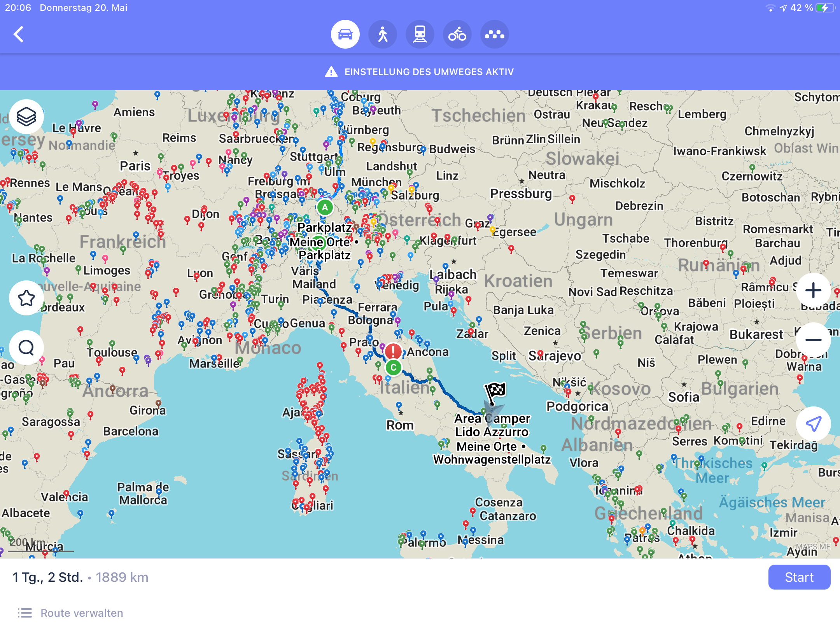
Task: Switch to public transit routing mode
Action: click(x=420, y=34)
